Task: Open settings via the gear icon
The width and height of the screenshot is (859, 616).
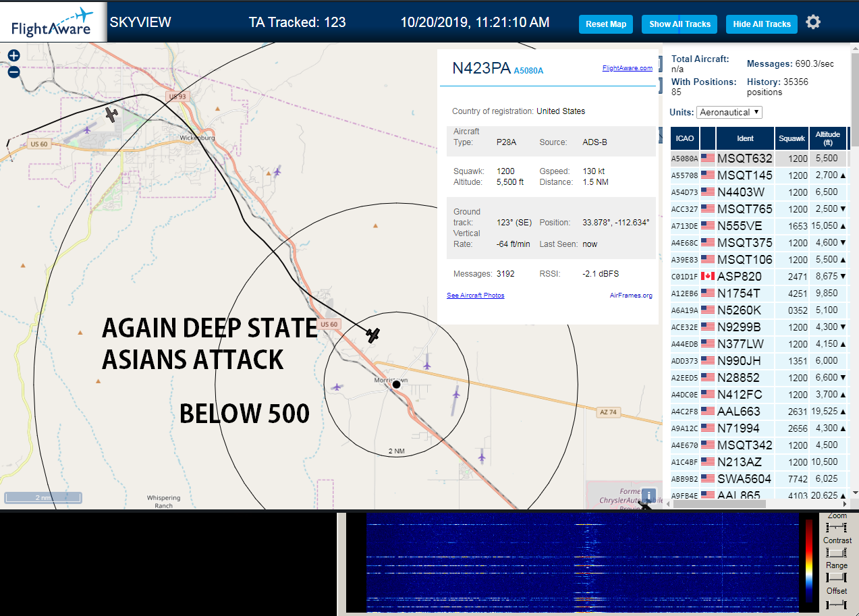Action: coord(813,22)
